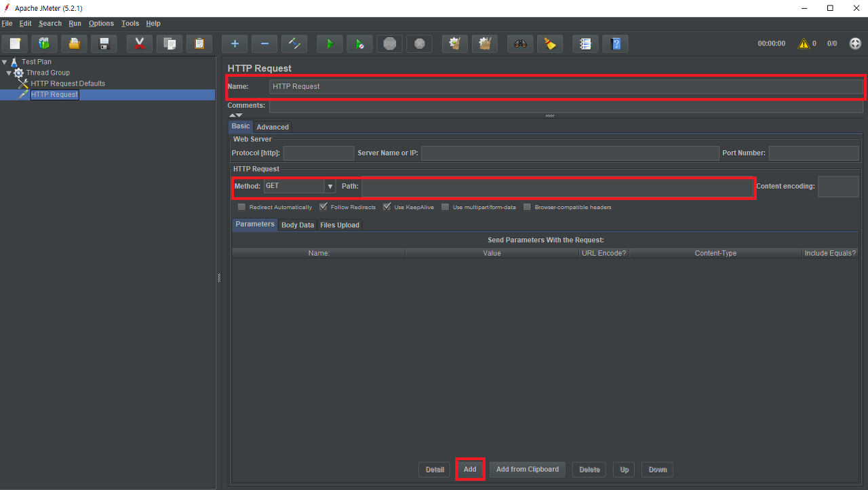Open search with binoculars icon
Screen dimensions: 868x490
[520, 44]
